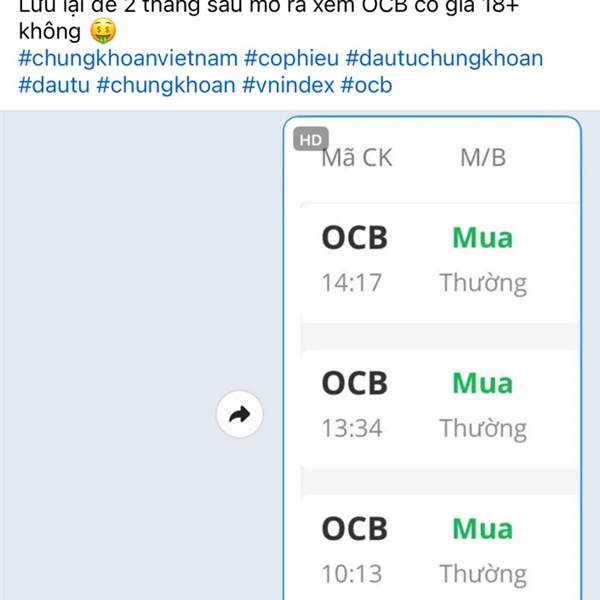The height and width of the screenshot is (600, 600).
Task: Tap the HD quality badge
Action: pos(311,139)
